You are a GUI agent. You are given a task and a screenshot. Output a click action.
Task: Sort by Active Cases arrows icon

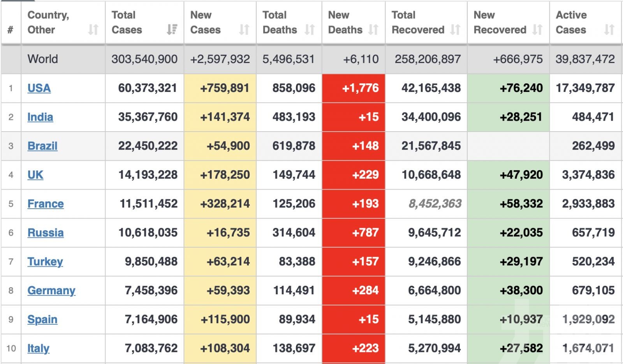pos(609,30)
